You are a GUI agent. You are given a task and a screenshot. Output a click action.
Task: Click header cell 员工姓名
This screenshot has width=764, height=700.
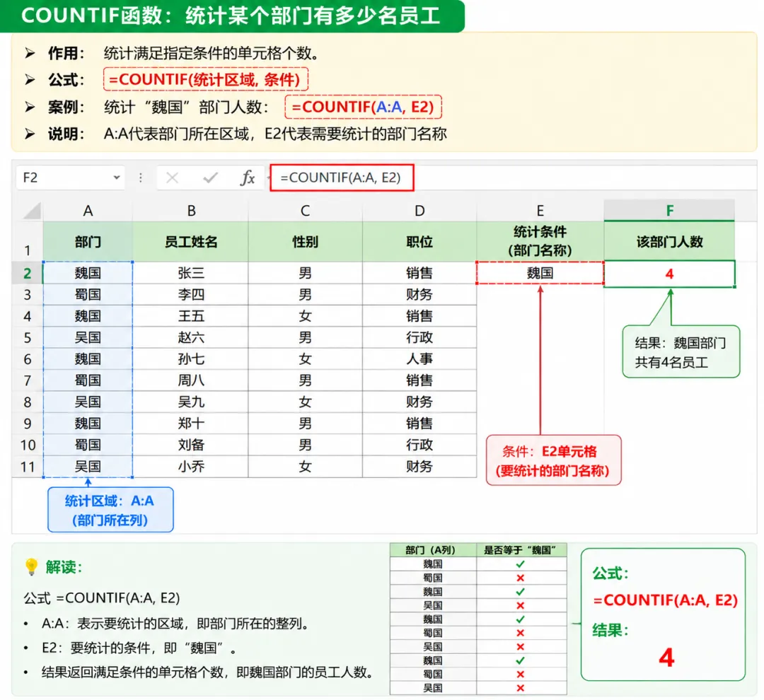(x=191, y=242)
